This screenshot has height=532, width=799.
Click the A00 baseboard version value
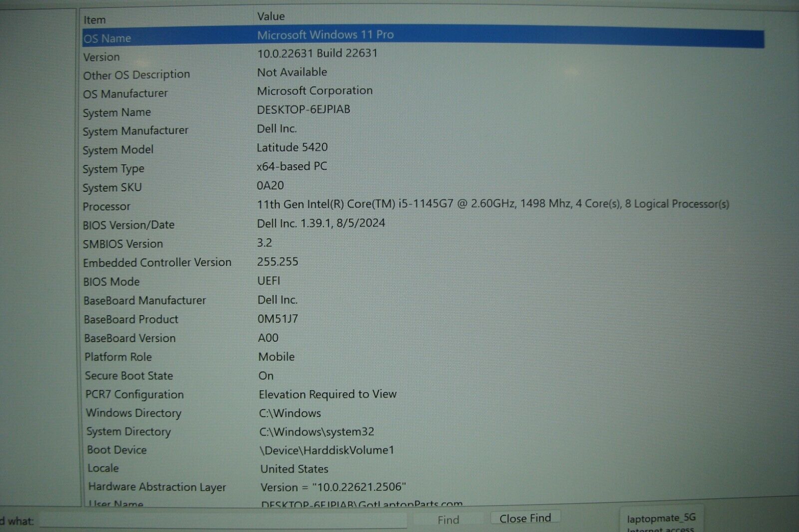(268, 338)
